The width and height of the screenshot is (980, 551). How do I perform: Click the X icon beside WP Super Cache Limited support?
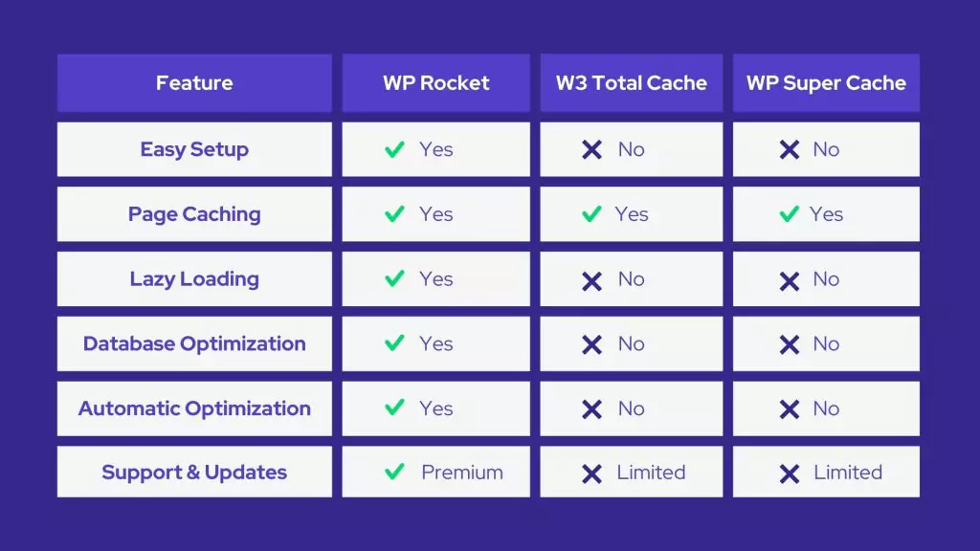789,473
